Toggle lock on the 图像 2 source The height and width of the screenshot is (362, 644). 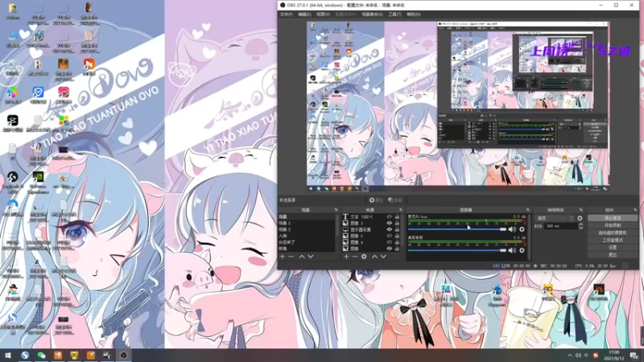pyautogui.click(x=397, y=236)
